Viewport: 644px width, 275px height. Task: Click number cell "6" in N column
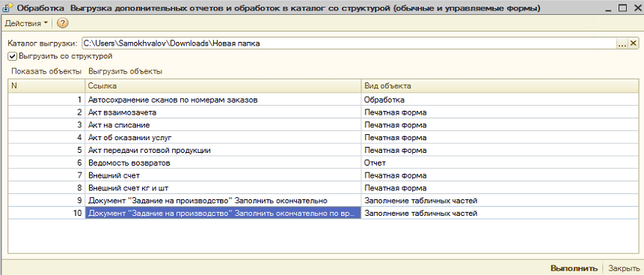pos(46,163)
